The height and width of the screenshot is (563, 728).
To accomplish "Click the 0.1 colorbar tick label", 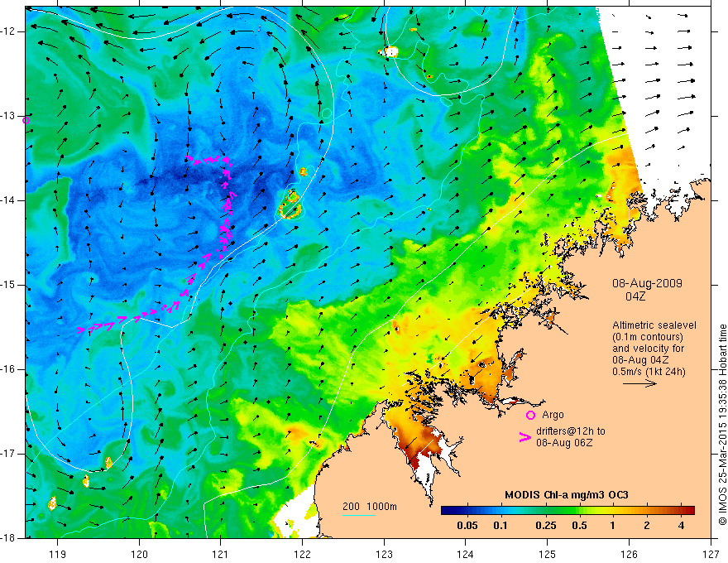I will coord(500,526).
